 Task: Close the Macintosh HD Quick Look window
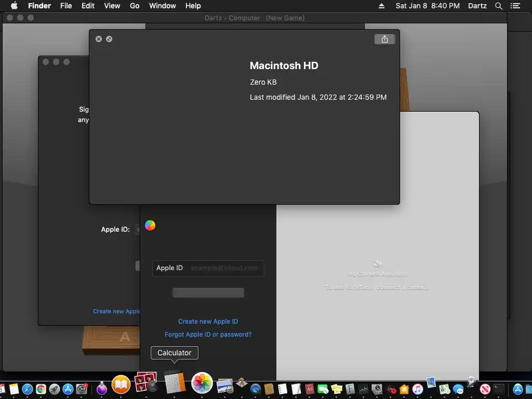click(x=99, y=39)
